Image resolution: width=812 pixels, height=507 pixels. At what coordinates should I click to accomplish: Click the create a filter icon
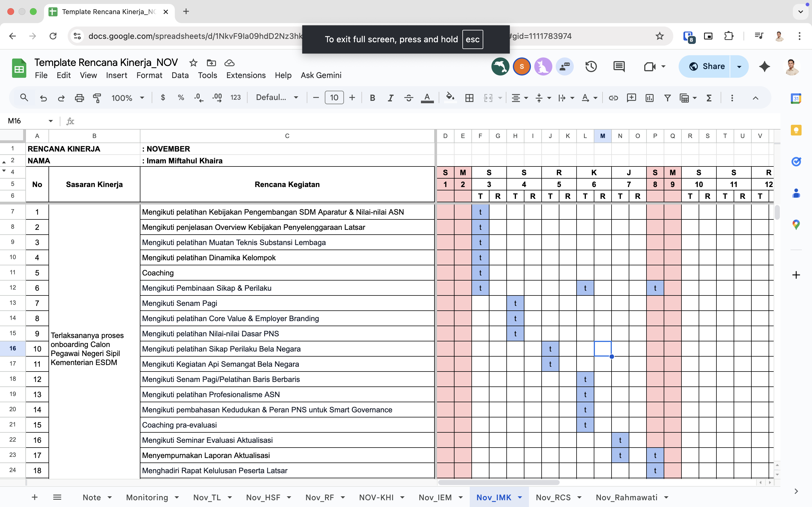(x=667, y=98)
